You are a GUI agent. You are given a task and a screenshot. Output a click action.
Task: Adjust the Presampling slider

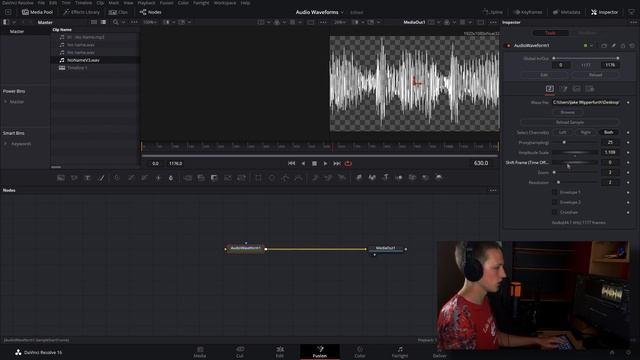point(576,142)
